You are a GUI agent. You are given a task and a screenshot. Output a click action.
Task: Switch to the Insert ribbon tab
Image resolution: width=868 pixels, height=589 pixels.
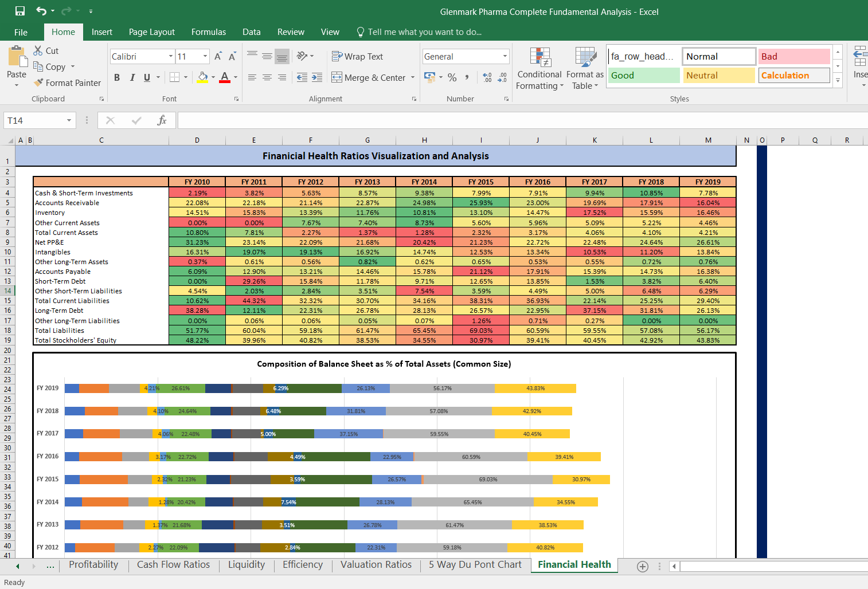click(x=102, y=32)
